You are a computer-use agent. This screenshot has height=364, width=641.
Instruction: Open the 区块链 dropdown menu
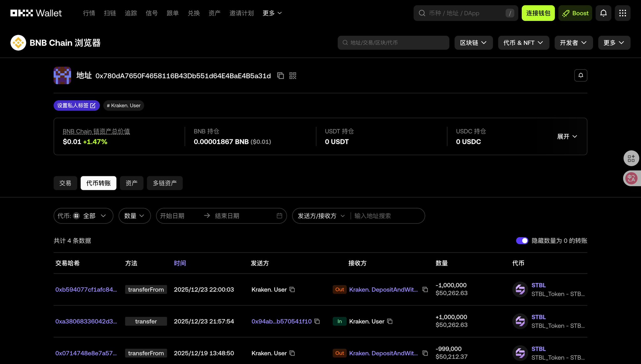(x=473, y=43)
